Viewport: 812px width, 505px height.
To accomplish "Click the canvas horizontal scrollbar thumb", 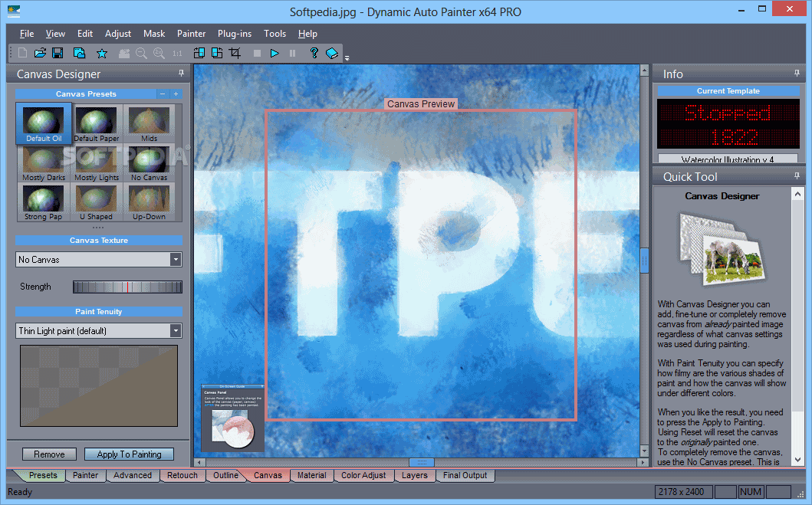I will [422, 462].
